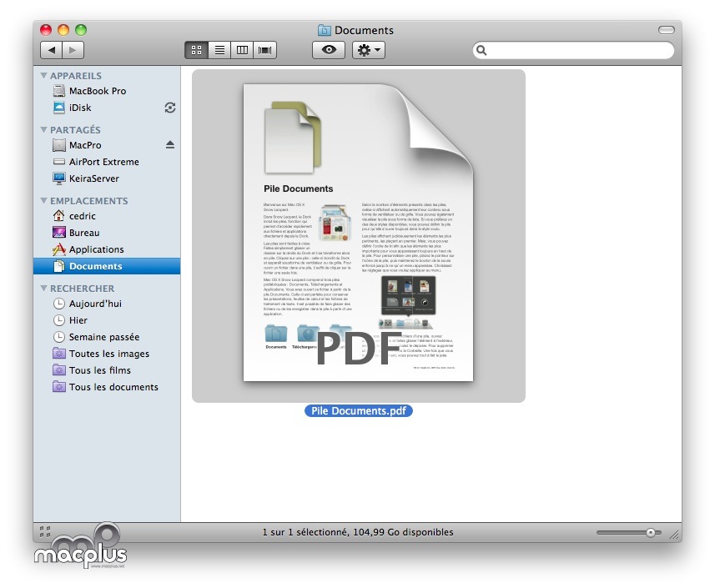This screenshot has height=588, width=715.
Task: Open the gear Action dropdown menu
Action: click(x=369, y=50)
